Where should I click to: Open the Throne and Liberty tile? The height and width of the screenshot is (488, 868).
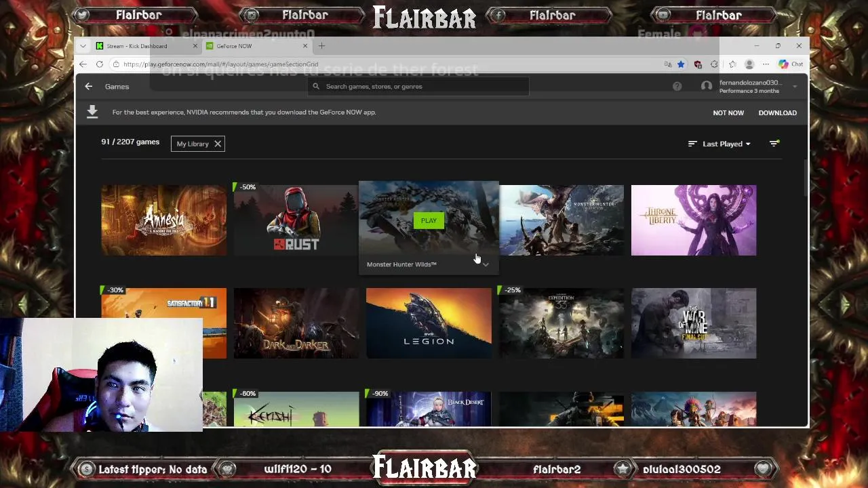[694, 220]
